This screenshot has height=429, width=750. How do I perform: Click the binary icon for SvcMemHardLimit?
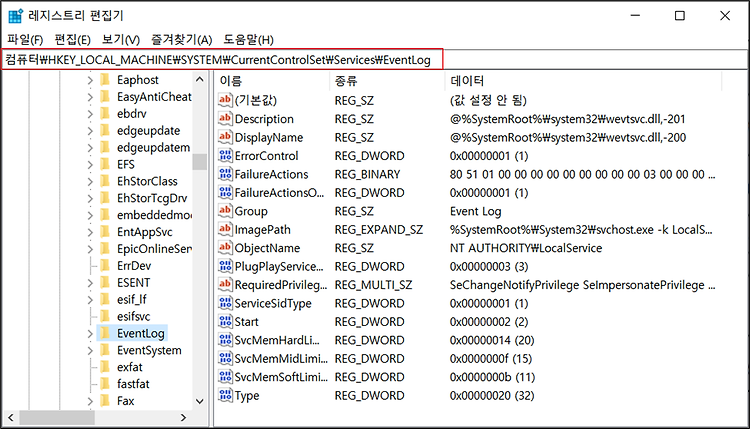225,340
